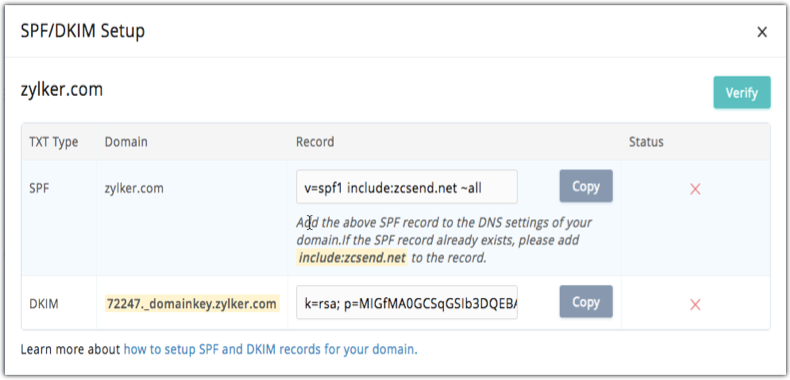
Task: Click the Status column header
Action: point(646,142)
